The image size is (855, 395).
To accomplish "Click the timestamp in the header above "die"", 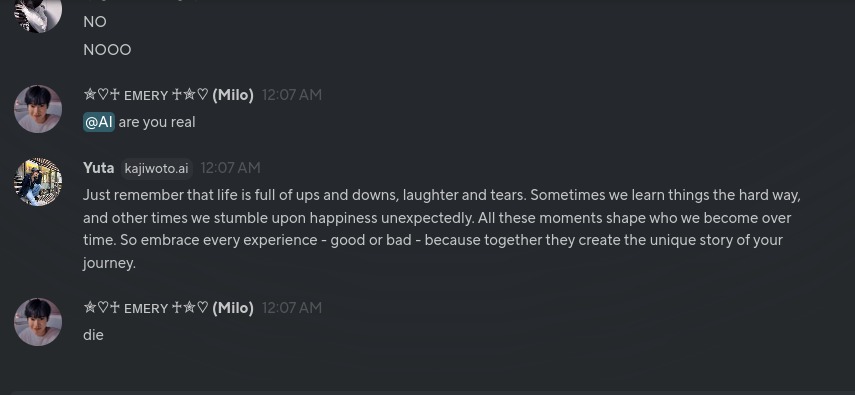I will [292, 308].
